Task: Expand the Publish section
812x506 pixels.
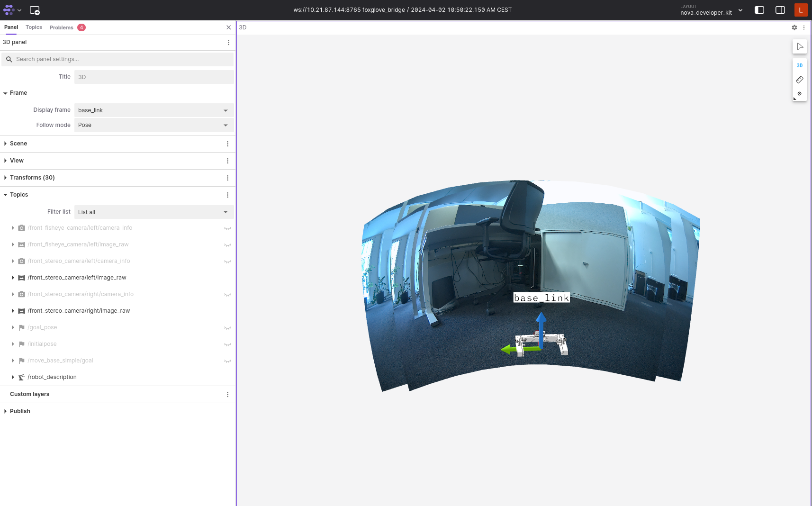Action: 6,411
